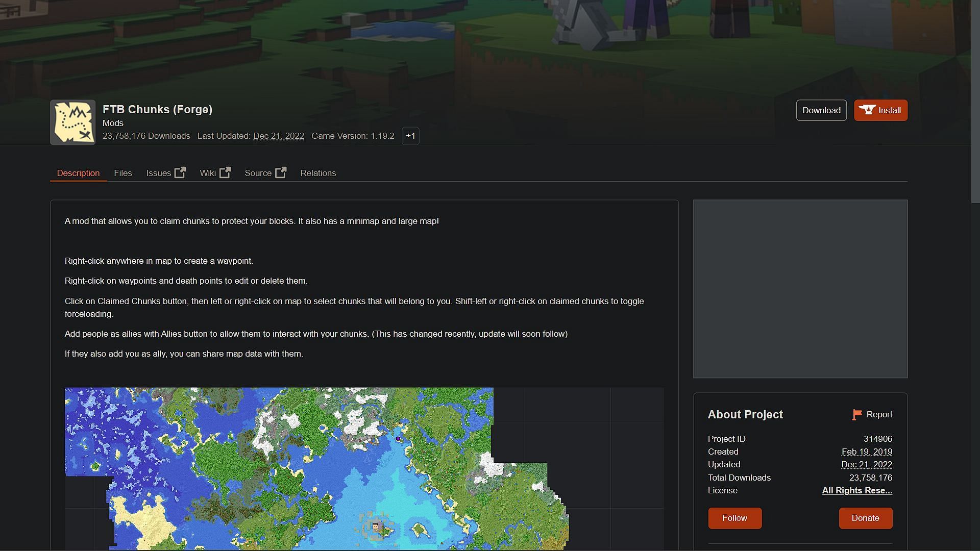Expand the +1 game versions dropdown
980x551 pixels.
click(x=410, y=135)
